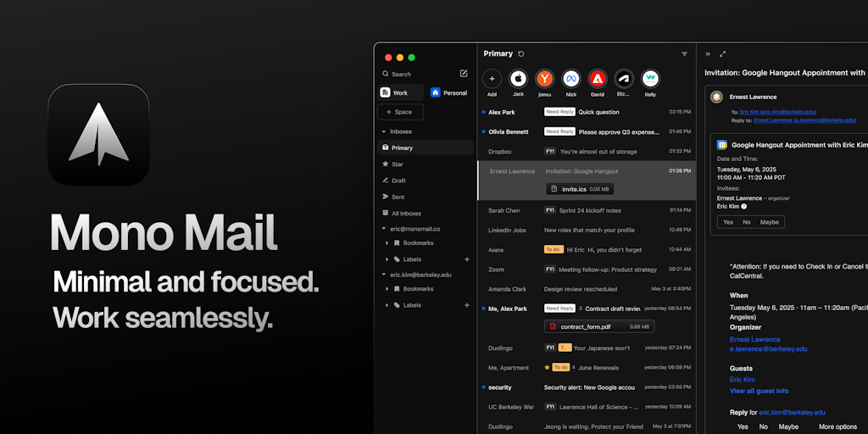Select the Jack contact avatar

(518, 79)
